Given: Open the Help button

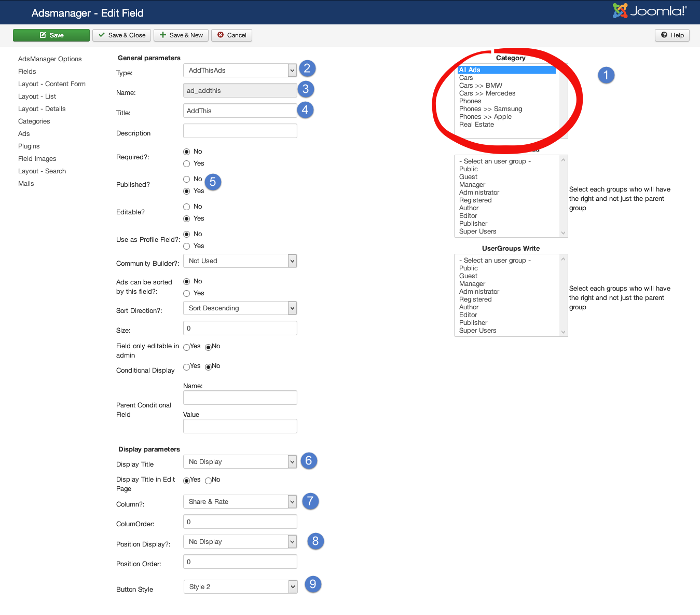Looking at the screenshot, I should 672,35.
